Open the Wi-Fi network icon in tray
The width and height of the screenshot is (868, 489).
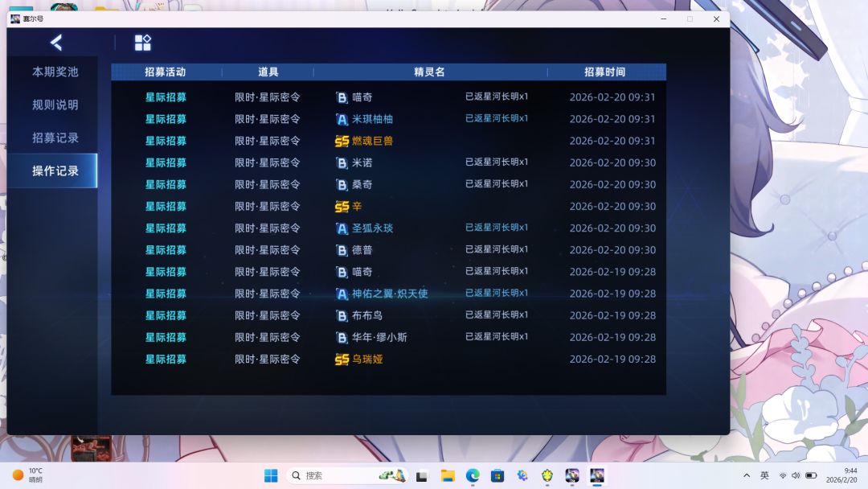pos(783,475)
